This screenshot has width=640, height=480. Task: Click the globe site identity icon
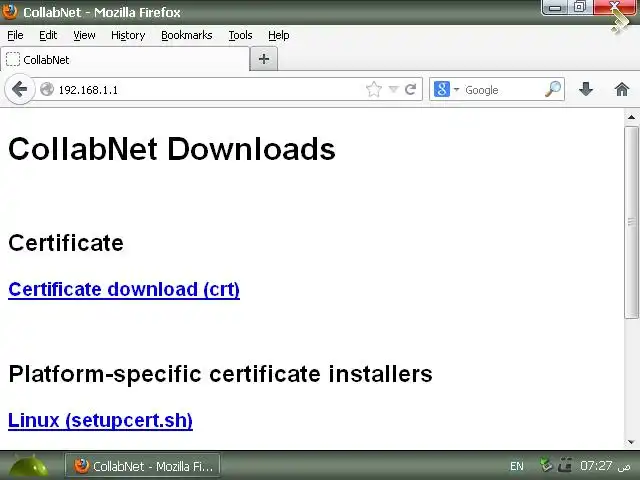click(47, 89)
